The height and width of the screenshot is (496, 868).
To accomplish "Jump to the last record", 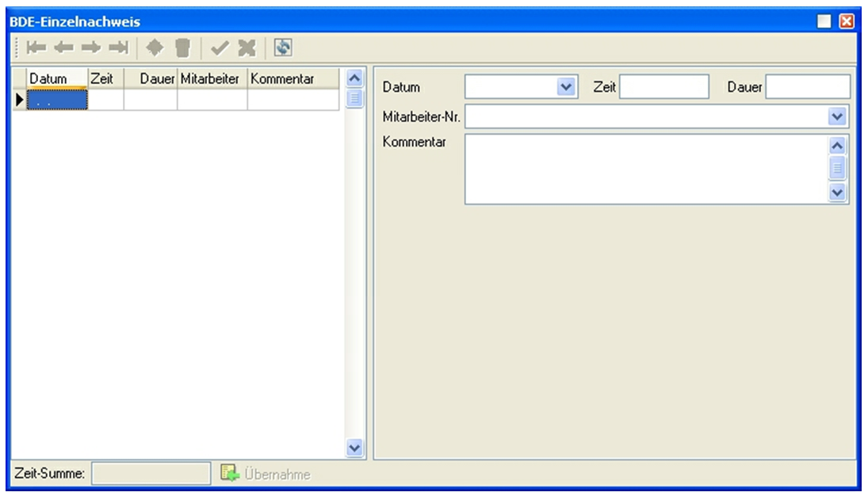I will click(119, 48).
